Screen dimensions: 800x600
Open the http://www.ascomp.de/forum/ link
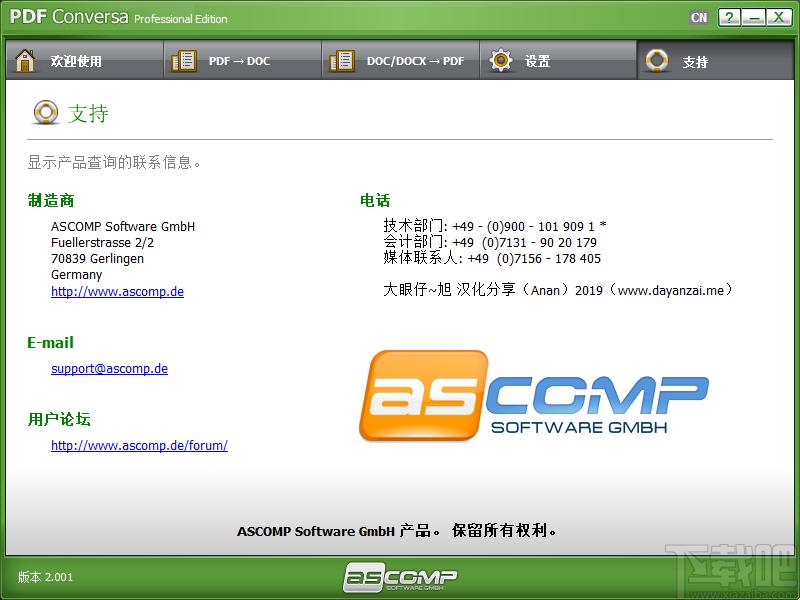coord(139,445)
